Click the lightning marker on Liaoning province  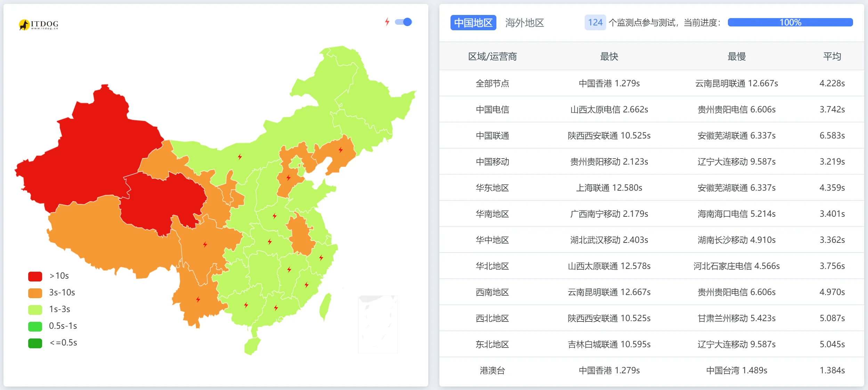point(341,150)
